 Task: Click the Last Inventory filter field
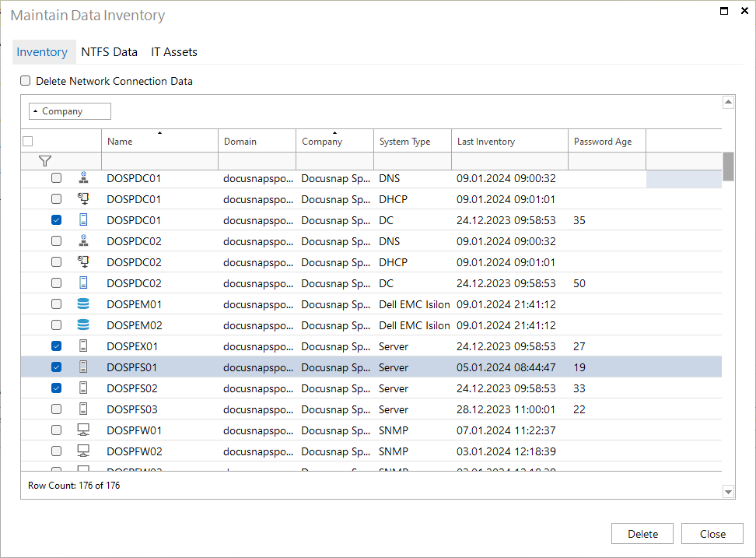[x=509, y=161]
